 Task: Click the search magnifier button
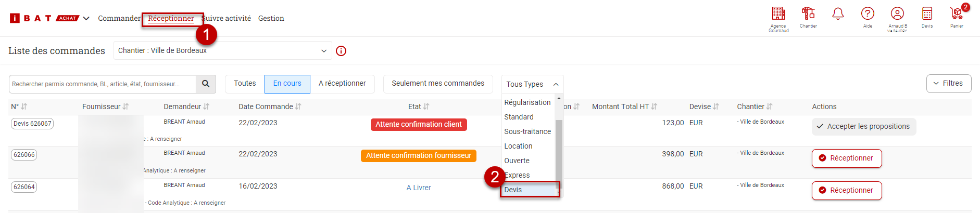pos(206,84)
